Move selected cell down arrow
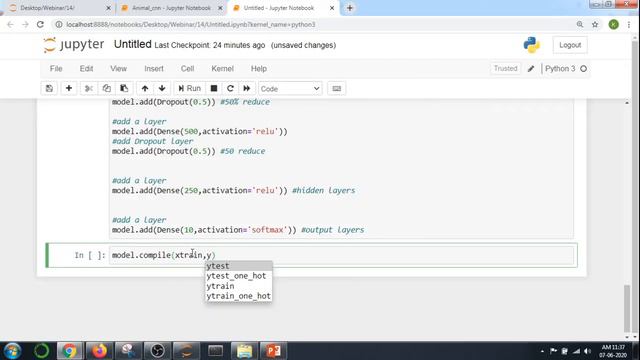Screen dimensions: 640x360 162,89
